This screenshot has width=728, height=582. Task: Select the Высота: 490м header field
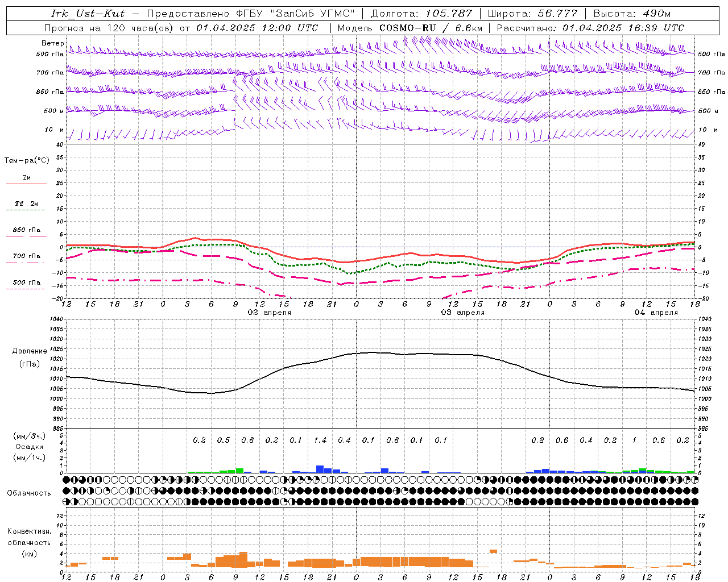632,14
